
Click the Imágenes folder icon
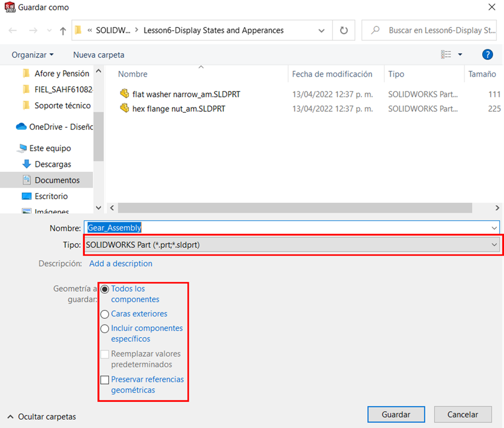(x=26, y=211)
